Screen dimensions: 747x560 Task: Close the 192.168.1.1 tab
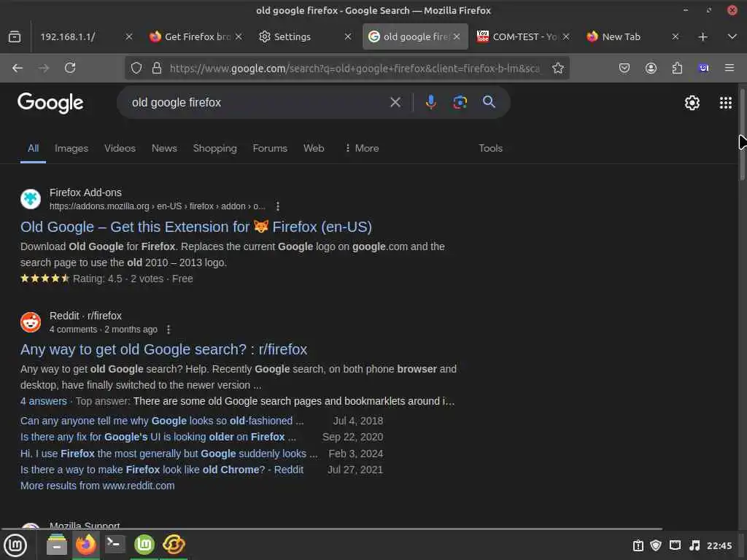point(128,36)
